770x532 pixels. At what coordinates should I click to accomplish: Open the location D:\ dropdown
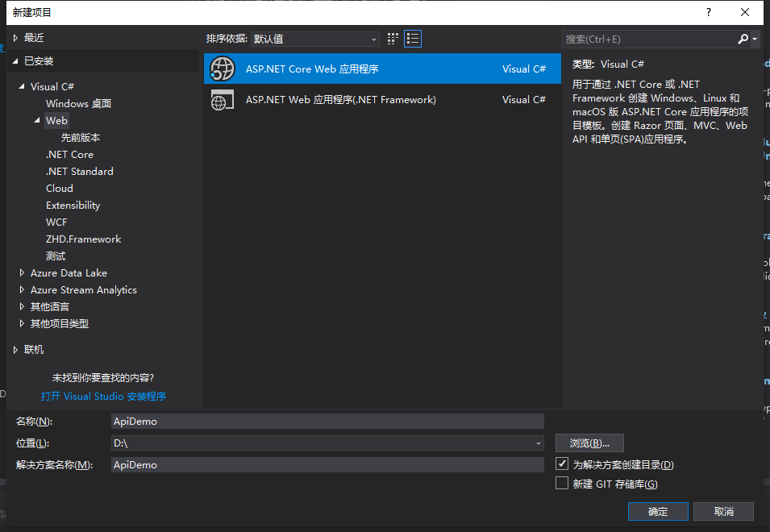click(x=539, y=443)
